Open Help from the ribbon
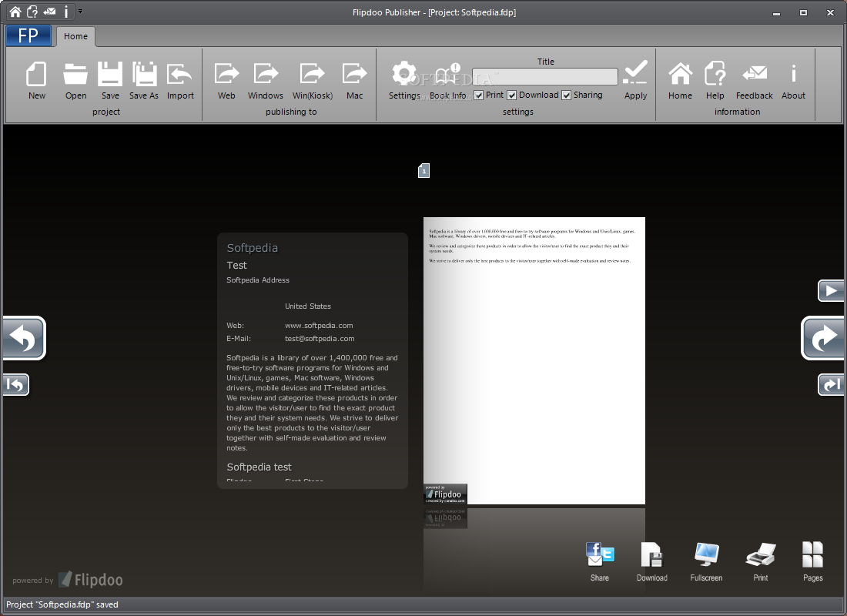This screenshot has width=847, height=616. [715, 80]
